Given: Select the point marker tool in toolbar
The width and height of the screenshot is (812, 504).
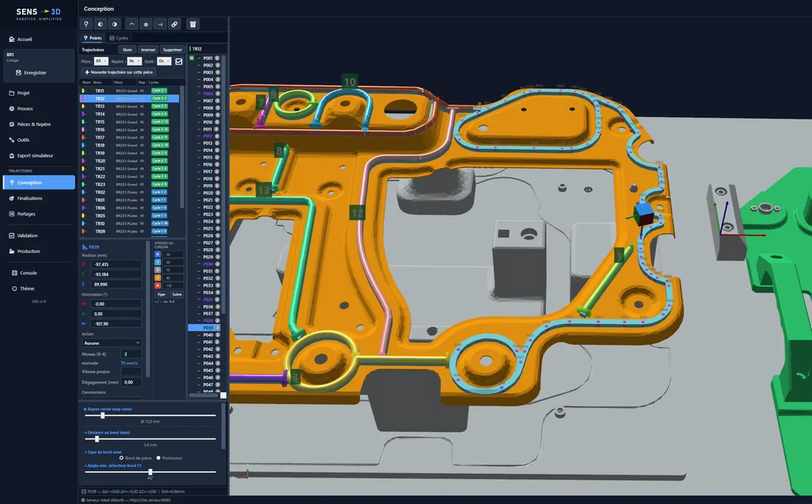Looking at the screenshot, I should [x=86, y=25].
